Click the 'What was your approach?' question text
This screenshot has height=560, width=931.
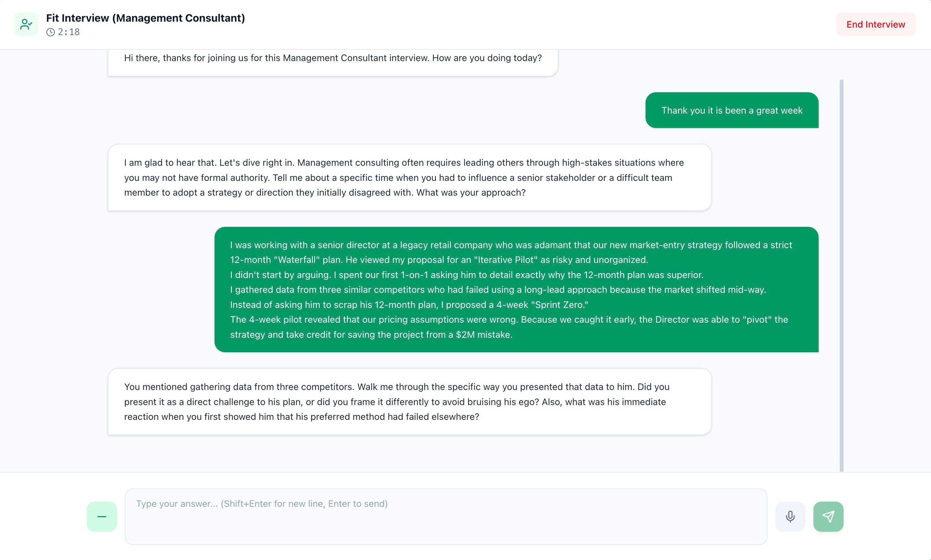coord(471,192)
